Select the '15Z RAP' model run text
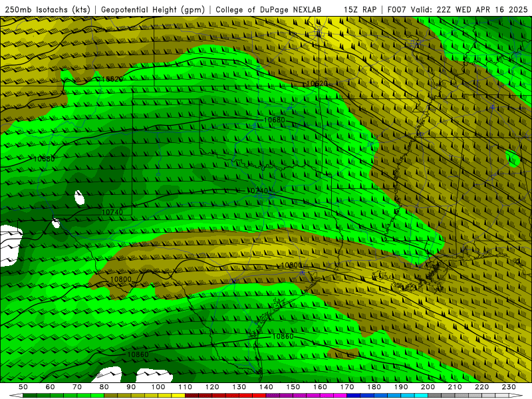The image size is (532, 399). point(360,10)
